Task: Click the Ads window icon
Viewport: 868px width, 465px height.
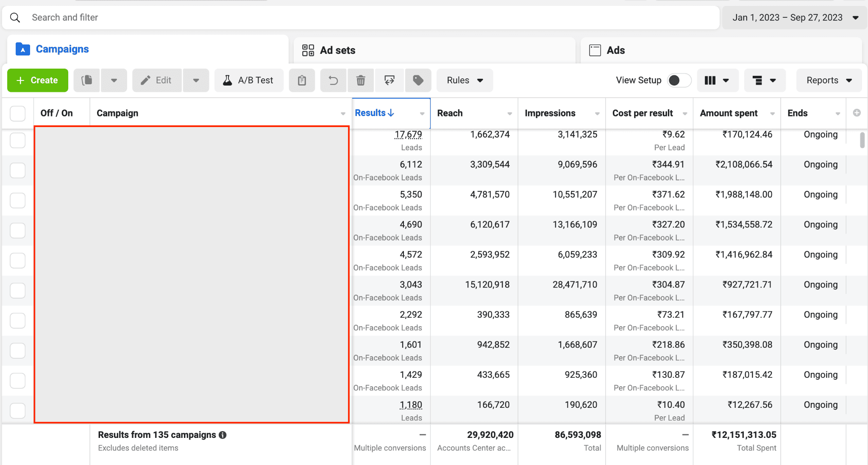Action: tap(595, 50)
